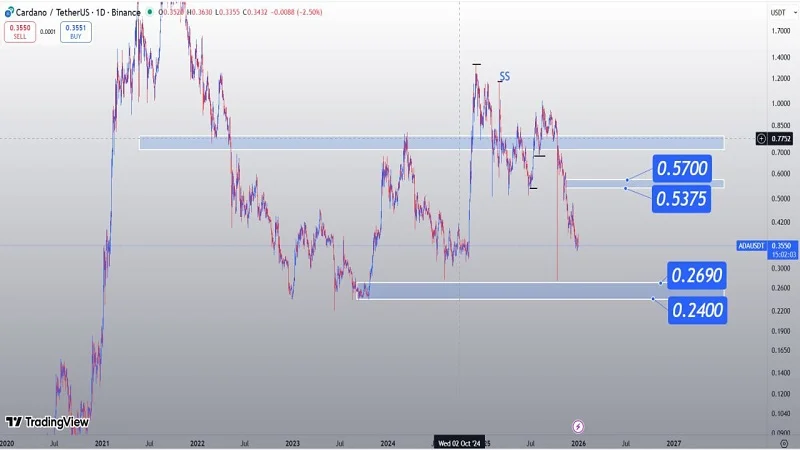
Task: Select the 0.2690 price callout label
Action: (697, 275)
